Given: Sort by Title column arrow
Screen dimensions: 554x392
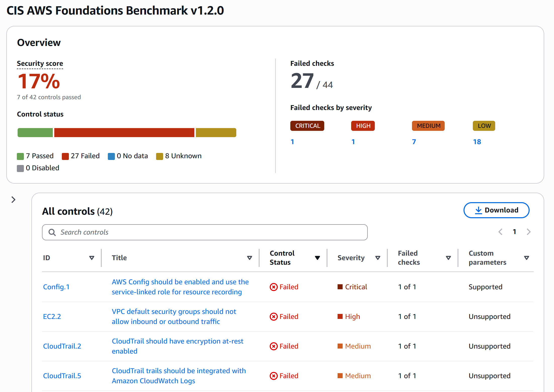Looking at the screenshot, I should (x=249, y=258).
